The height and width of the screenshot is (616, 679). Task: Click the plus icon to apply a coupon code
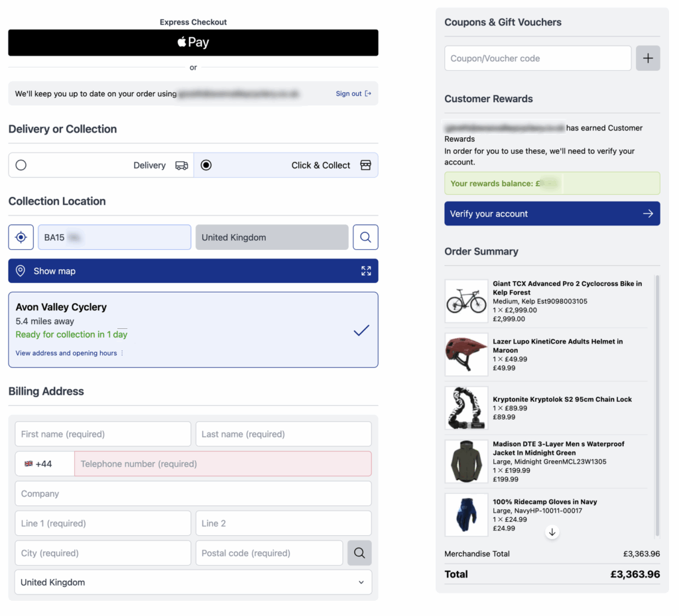click(648, 58)
